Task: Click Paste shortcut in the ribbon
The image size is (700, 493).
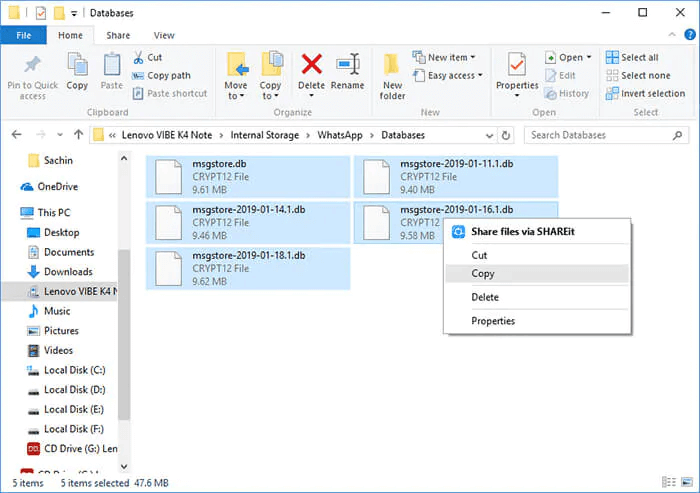Action: point(170,93)
